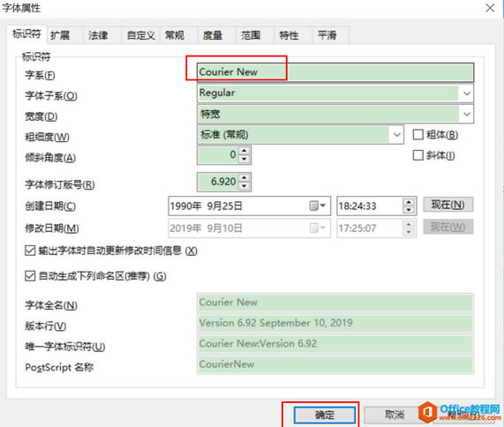
Task: Increase the creation time 18:24:33 with the up spinner
Action: point(408,202)
